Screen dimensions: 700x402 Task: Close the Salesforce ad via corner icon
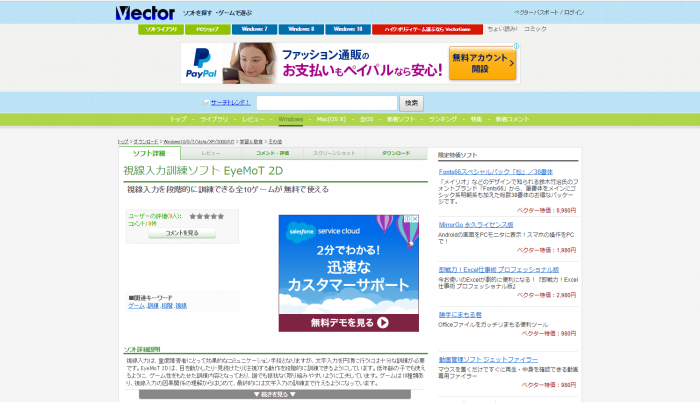[414, 219]
